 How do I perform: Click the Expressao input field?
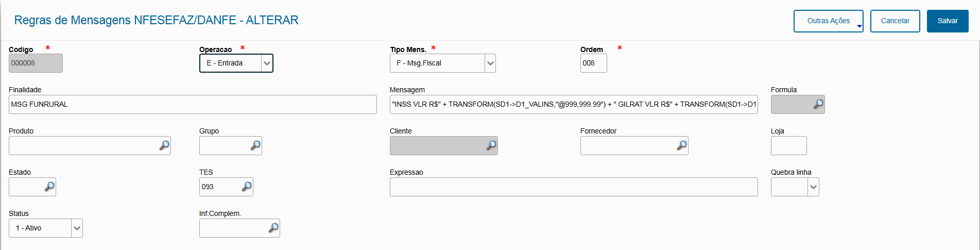pos(573,187)
